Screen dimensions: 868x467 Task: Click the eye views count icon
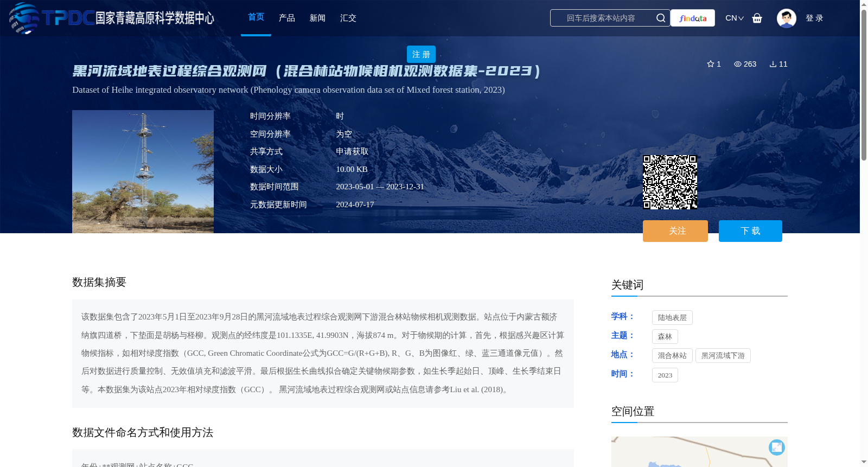point(738,64)
